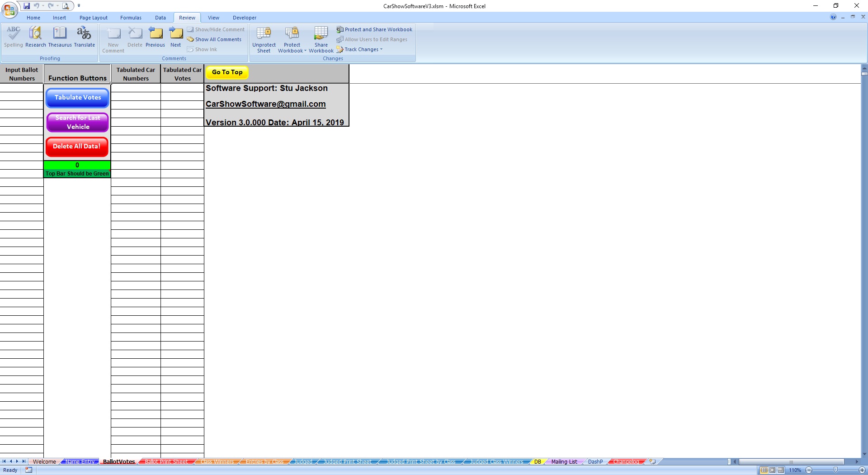Click the Tabulate Votes button
The height and width of the screenshot is (475, 868).
[77, 97]
